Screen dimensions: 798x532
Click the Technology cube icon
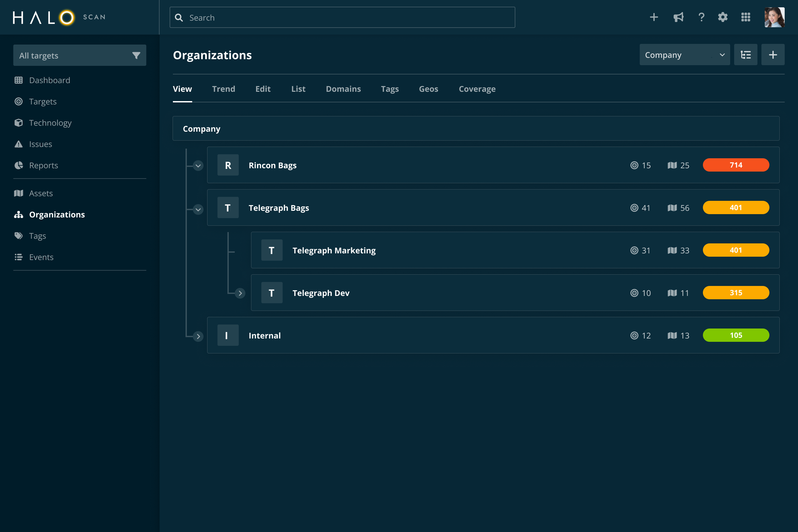click(19, 123)
